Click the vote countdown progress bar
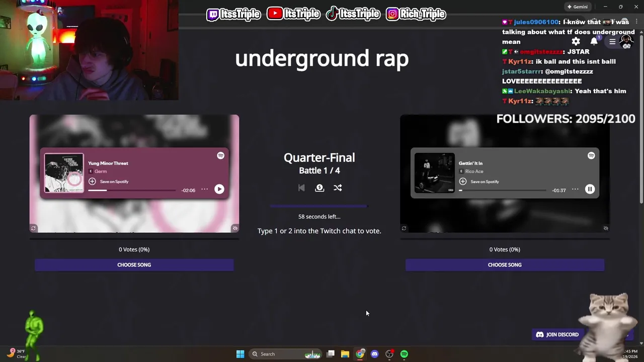The width and height of the screenshot is (644, 362). click(319, 206)
